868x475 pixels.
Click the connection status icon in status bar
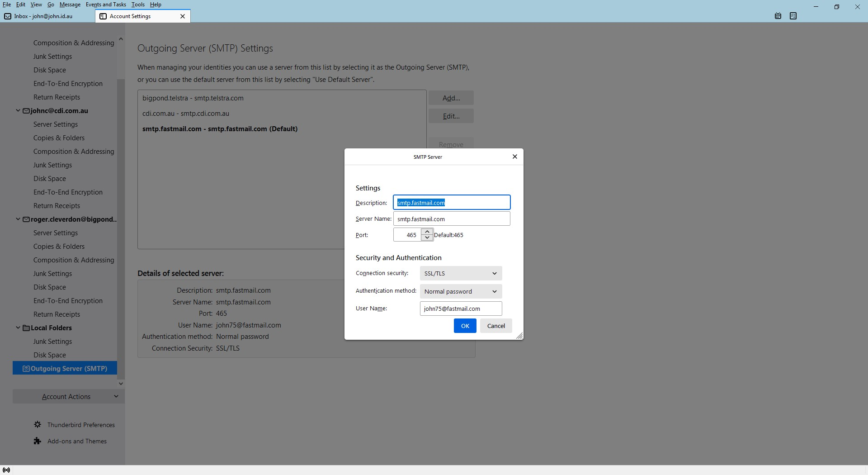pos(6,470)
